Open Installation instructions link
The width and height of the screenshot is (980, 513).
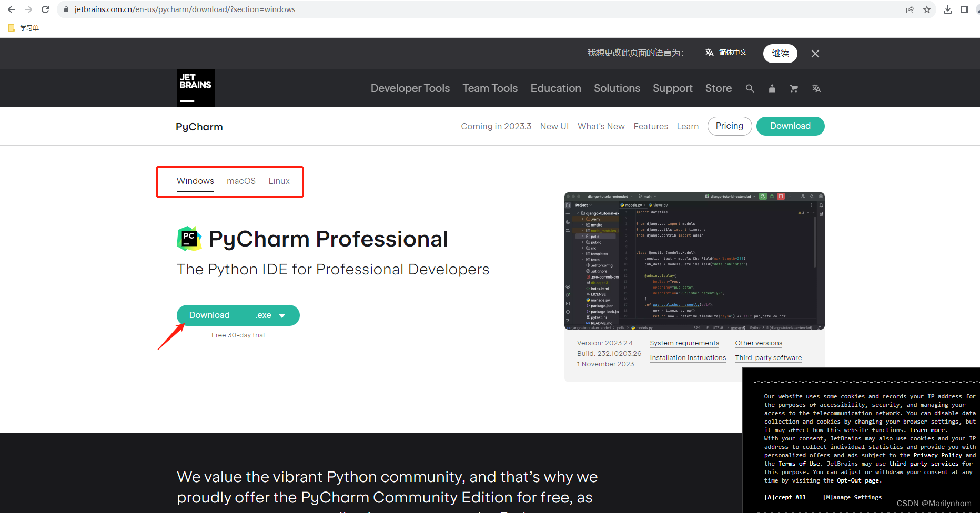[x=688, y=358]
